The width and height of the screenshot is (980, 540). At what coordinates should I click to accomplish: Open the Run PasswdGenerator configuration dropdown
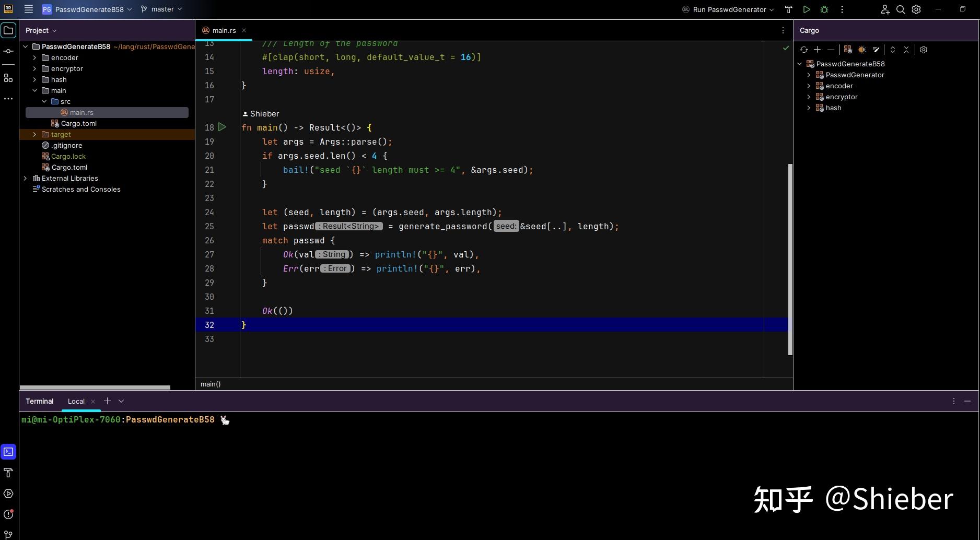tap(726, 9)
